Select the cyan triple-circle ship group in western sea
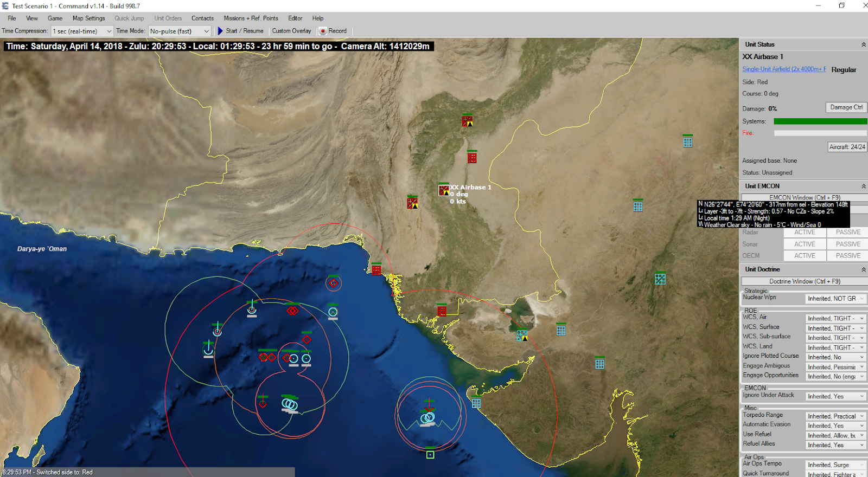Screen dimensions: 868x477 point(290,404)
